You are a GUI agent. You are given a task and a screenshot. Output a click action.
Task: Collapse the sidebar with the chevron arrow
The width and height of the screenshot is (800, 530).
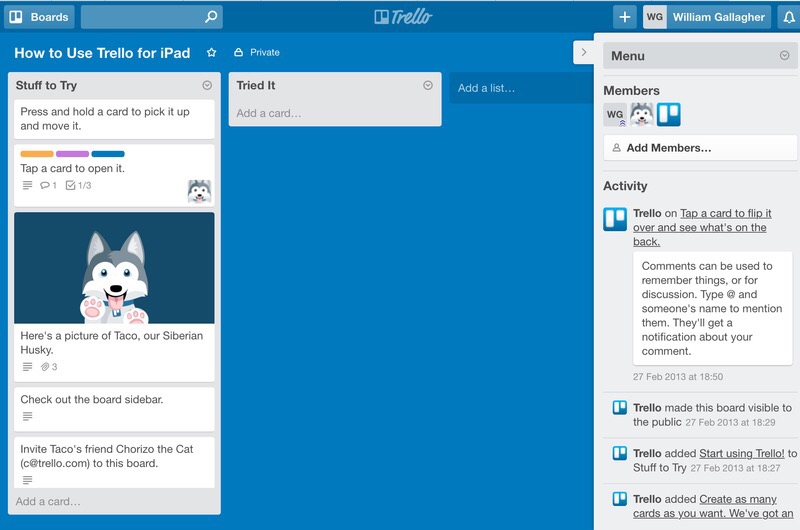point(584,52)
